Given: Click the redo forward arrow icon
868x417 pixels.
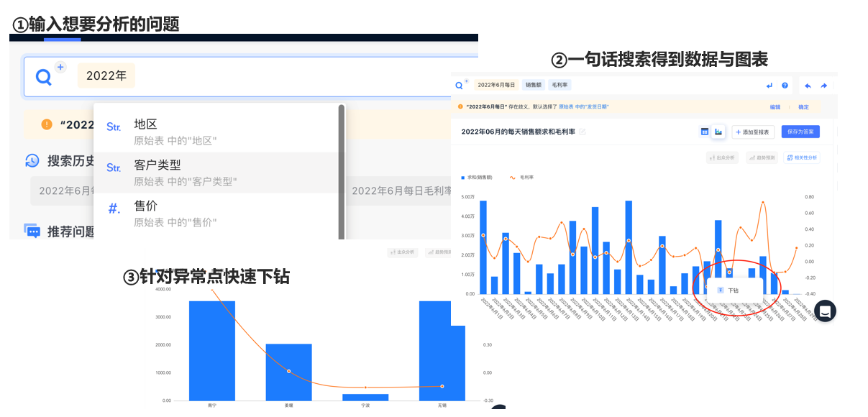Looking at the screenshot, I should pyautogui.click(x=823, y=86).
